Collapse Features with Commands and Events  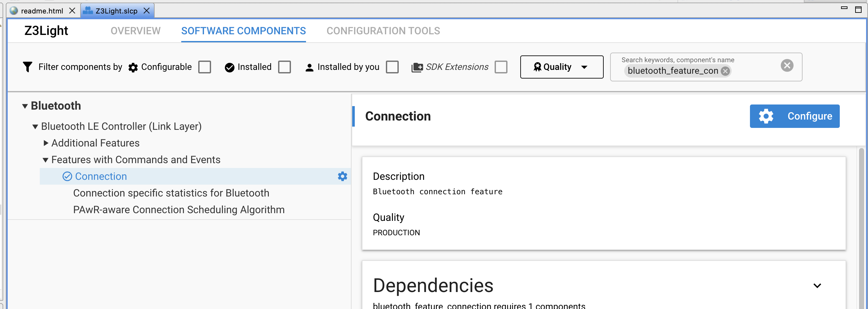pos(46,160)
